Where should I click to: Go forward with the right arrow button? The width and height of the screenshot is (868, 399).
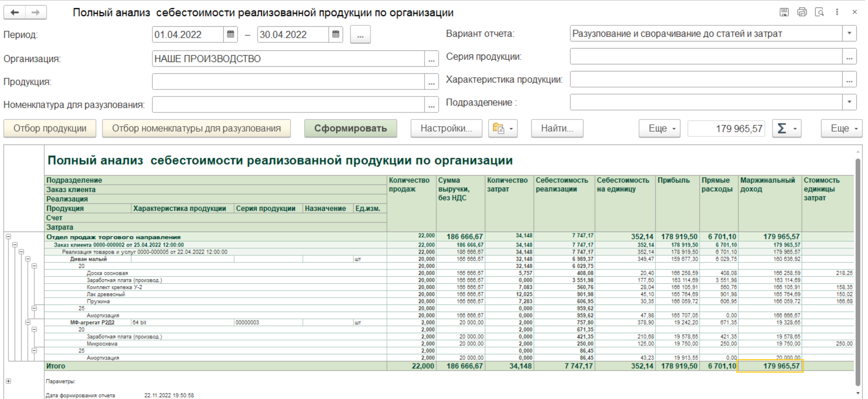[36, 13]
